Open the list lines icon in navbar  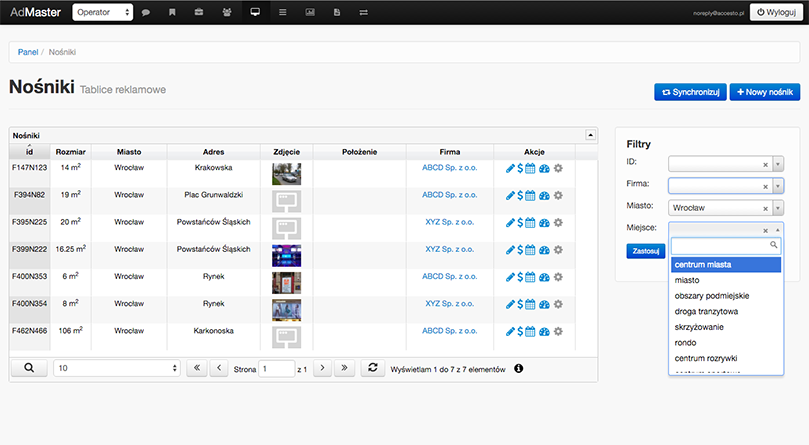[282, 12]
